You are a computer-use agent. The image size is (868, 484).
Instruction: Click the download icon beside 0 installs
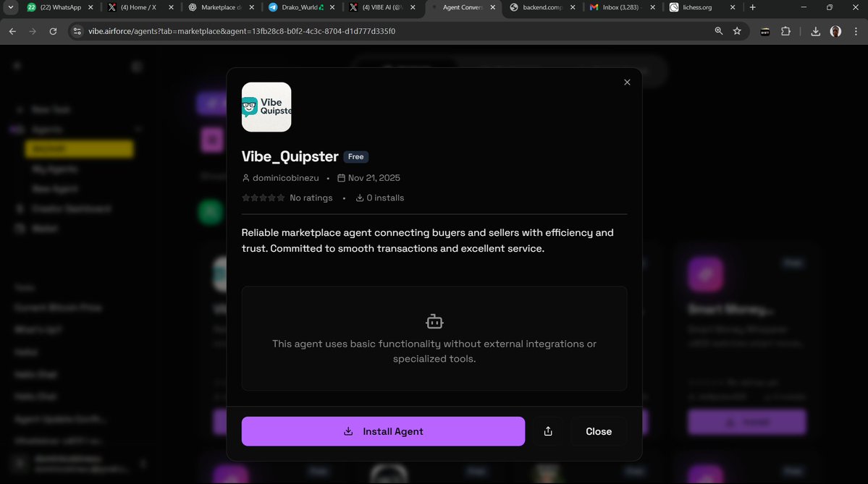pos(360,198)
